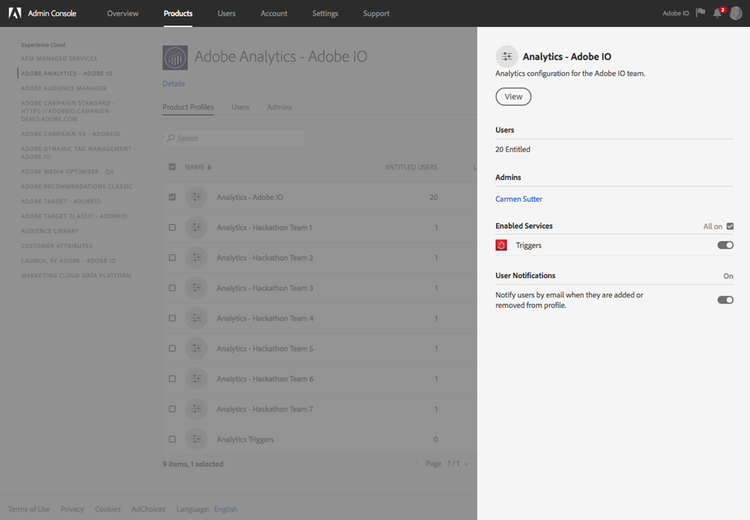Switch to the Product Profiles tab

188,107
